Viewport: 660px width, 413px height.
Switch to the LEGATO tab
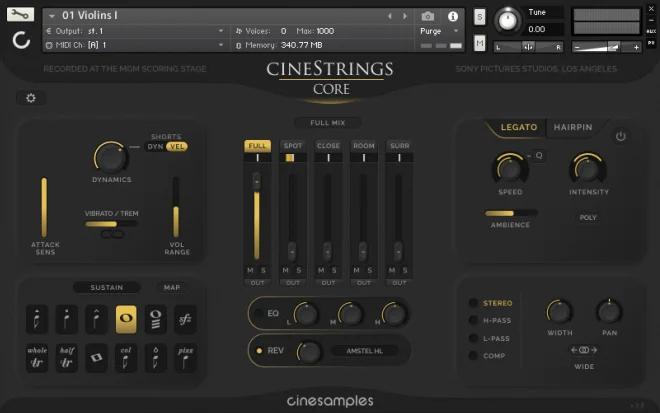519,128
